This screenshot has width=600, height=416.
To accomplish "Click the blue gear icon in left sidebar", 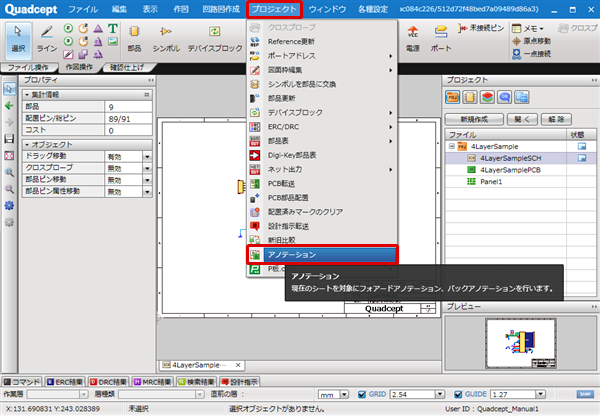I will click(9, 206).
